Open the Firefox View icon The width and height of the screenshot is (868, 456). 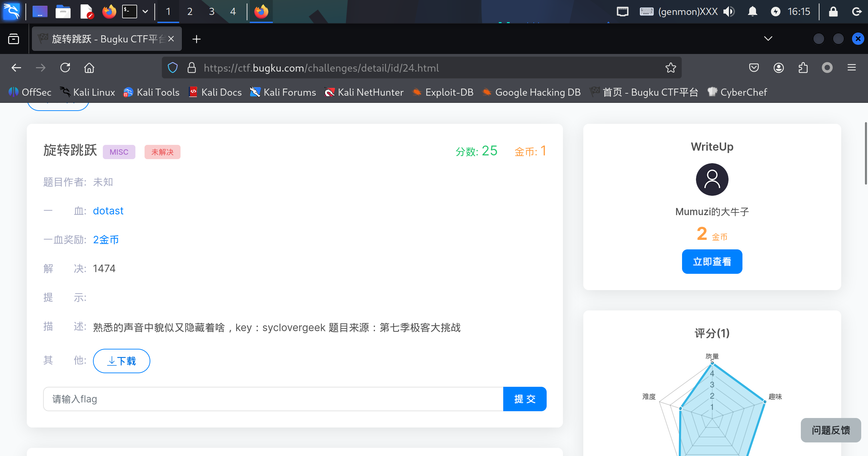click(x=14, y=39)
